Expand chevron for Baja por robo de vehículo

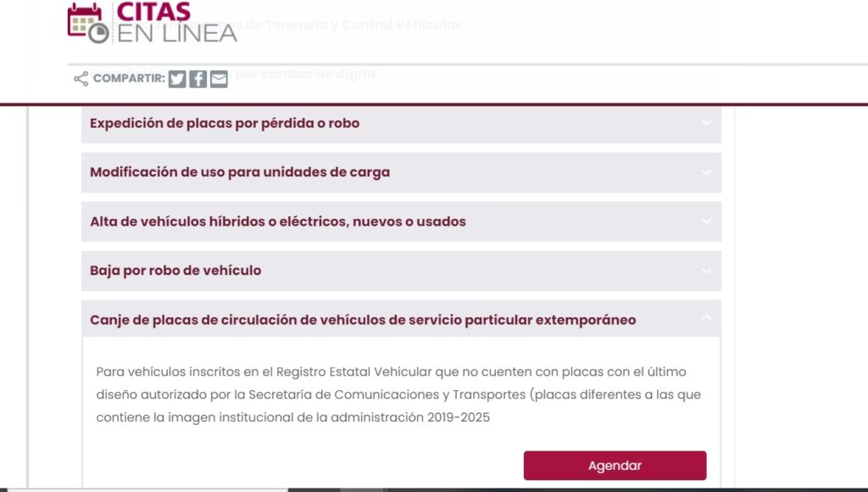706,271
